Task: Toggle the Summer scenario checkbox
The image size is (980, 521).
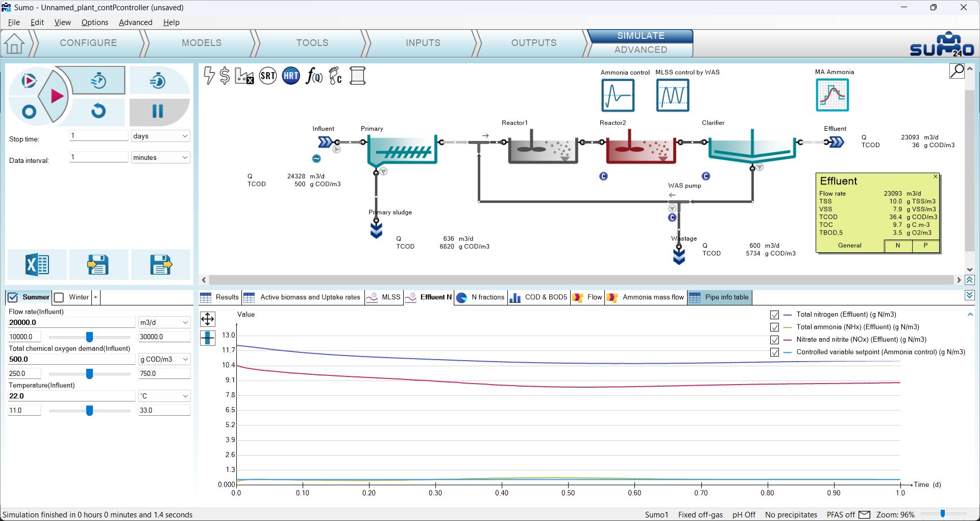Action: point(13,297)
